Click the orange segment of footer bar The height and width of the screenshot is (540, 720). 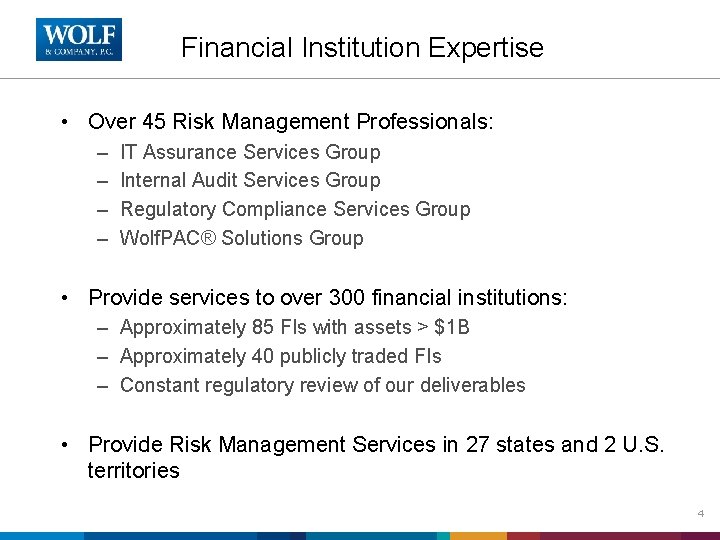pyautogui.click(x=478, y=536)
